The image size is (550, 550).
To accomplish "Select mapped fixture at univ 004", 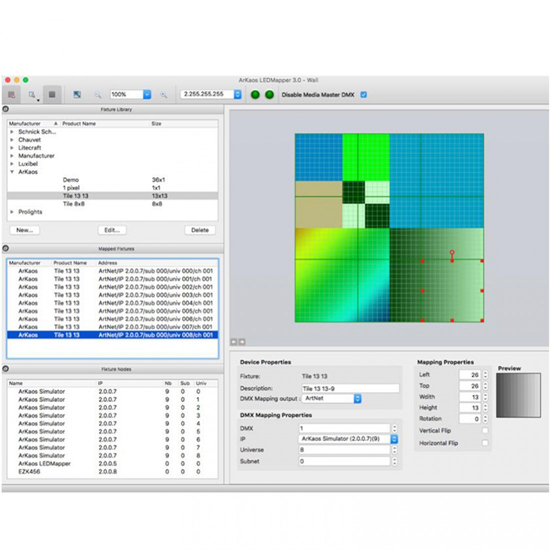I will 112,303.
